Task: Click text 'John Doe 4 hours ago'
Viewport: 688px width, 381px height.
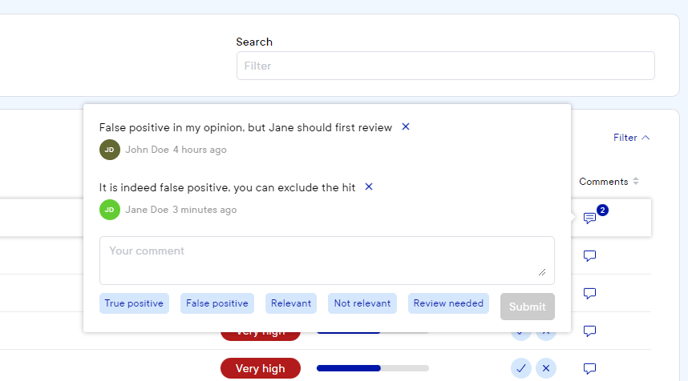Action: click(x=176, y=150)
